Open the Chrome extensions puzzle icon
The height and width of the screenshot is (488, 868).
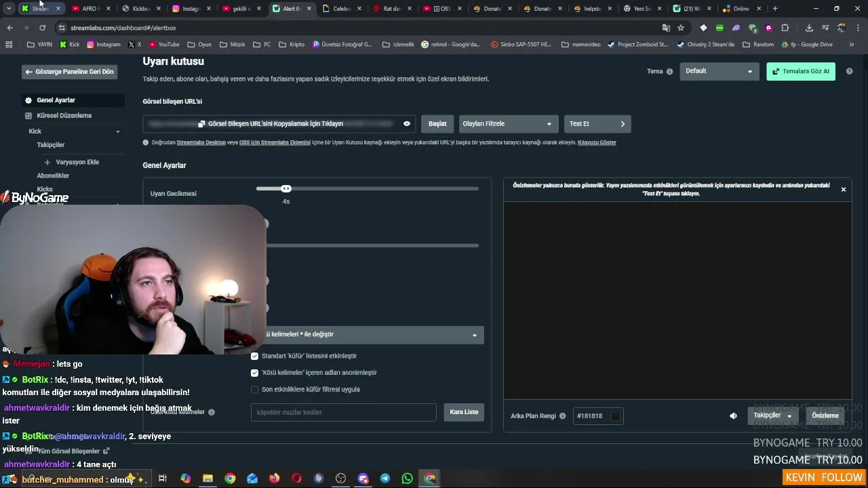tap(785, 28)
